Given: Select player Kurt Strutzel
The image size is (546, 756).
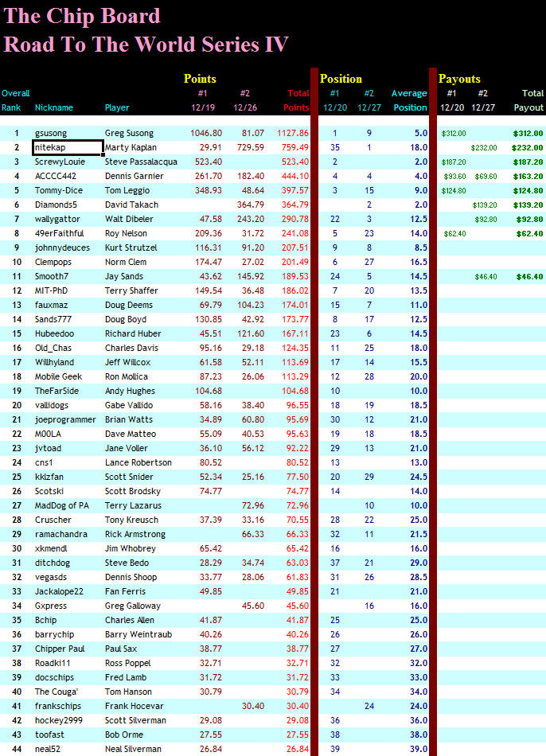Looking at the screenshot, I should pyautogui.click(x=131, y=247).
